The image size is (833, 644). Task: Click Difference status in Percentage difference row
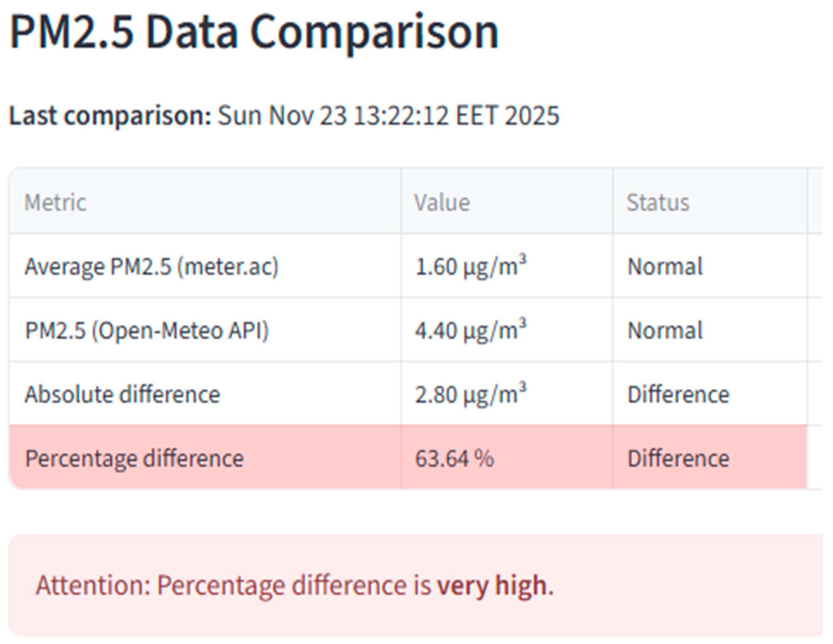(678, 458)
